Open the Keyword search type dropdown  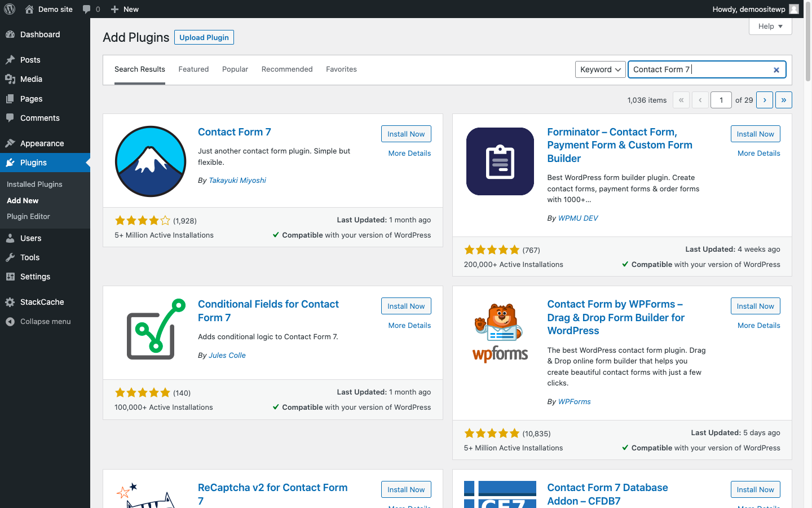pos(601,69)
